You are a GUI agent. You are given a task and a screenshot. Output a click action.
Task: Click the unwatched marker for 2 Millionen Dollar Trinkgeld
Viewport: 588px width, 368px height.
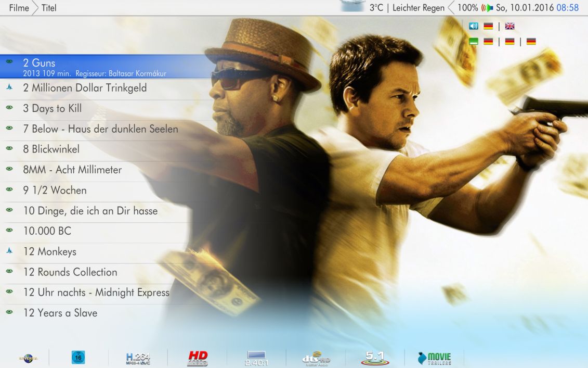point(9,87)
